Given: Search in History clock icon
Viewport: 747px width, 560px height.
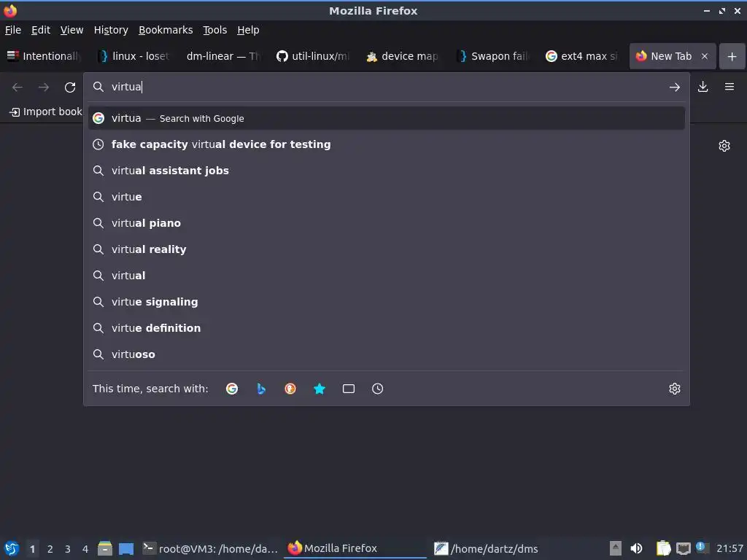Looking at the screenshot, I should [x=377, y=389].
